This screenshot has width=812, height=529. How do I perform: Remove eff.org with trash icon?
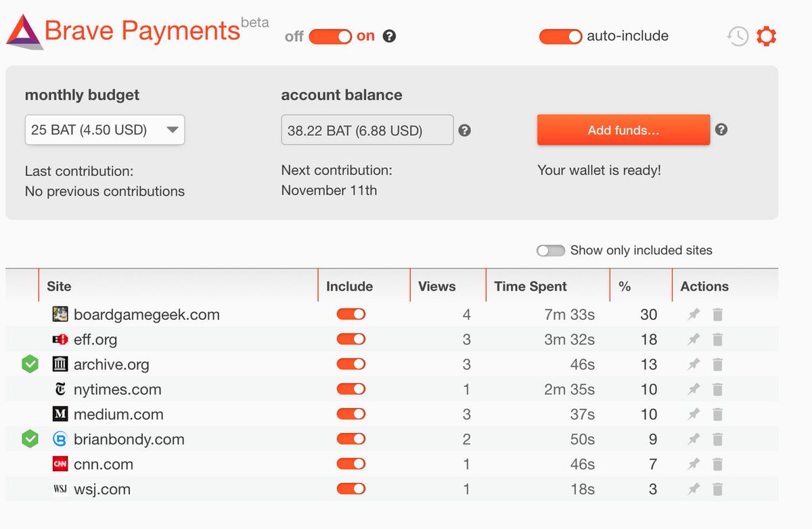(x=718, y=340)
